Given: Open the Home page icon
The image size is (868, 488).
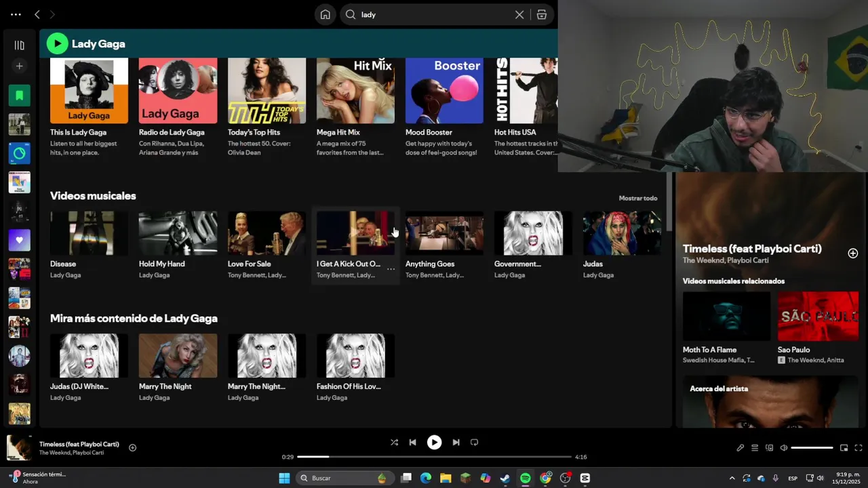Looking at the screenshot, I should 325,14.
